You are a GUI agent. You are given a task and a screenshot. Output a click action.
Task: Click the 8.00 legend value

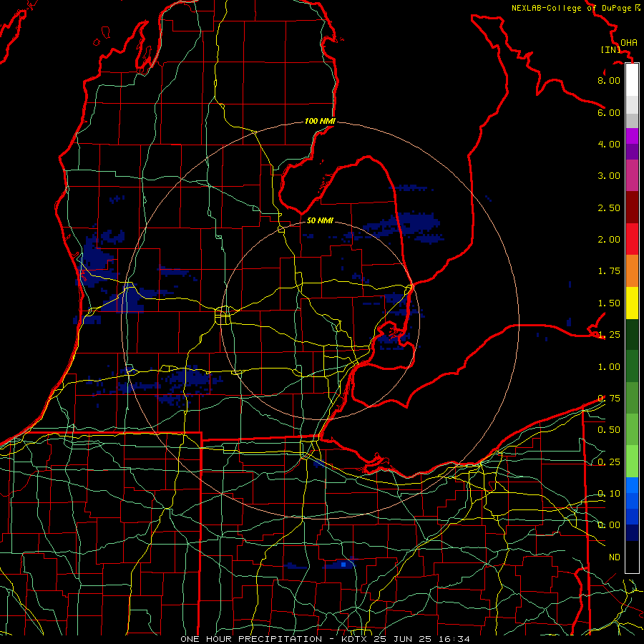609,80
